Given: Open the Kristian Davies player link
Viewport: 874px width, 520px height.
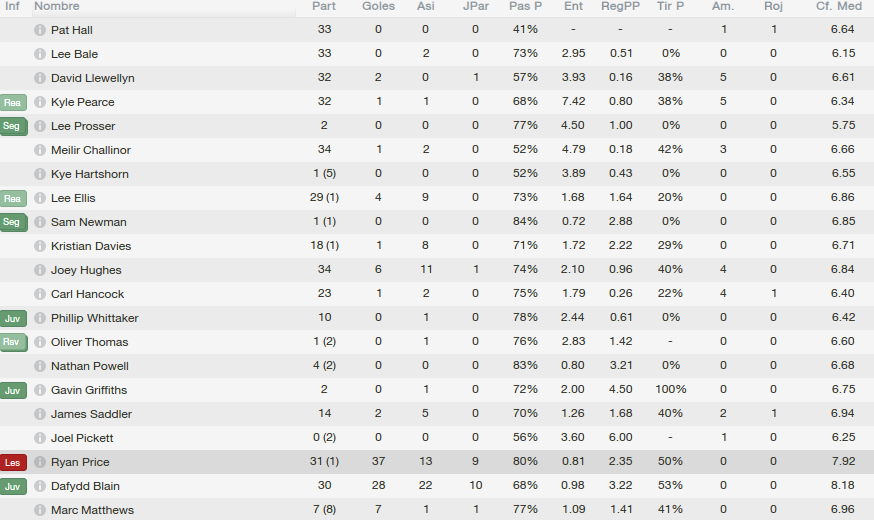Looking at the screenshot, I should pyautogui.click(x=91, y=246).
